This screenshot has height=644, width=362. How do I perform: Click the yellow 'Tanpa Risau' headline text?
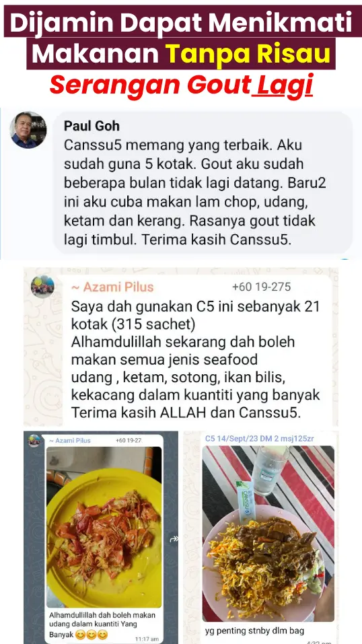pyautogui.click(x=248, y=54)
